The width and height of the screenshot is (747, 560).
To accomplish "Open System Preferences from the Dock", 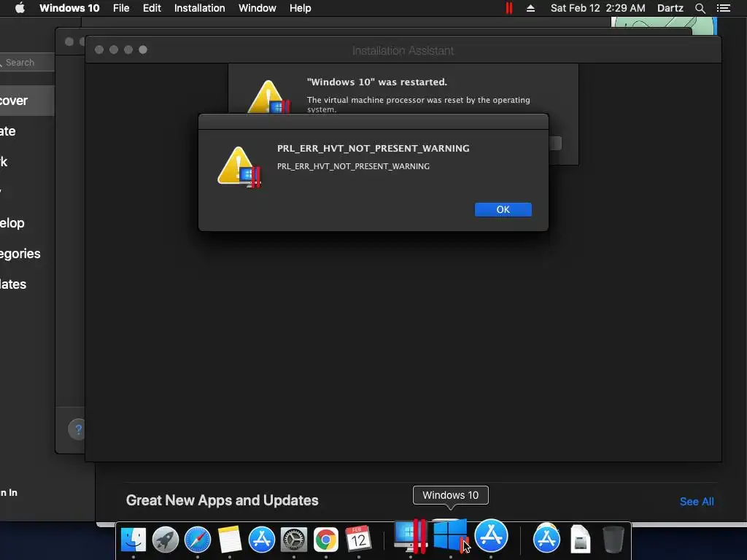I will point(294,540).
